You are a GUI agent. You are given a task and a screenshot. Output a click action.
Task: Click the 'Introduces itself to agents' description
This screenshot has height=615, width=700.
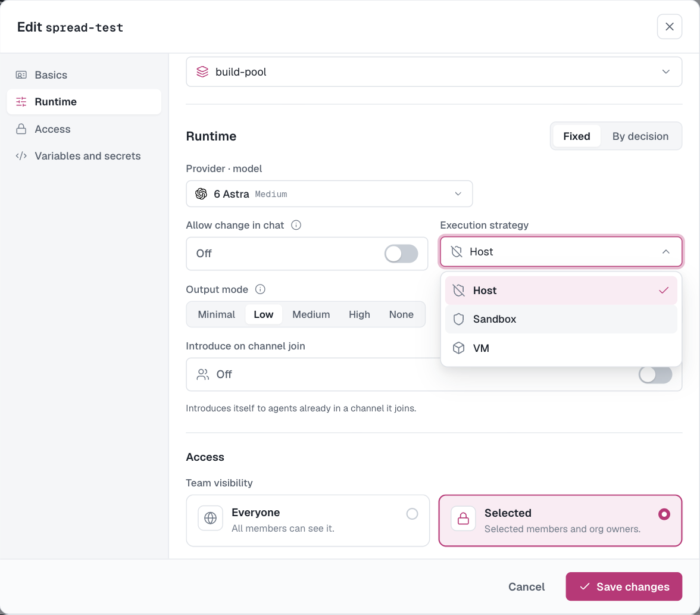pos(301,408)
